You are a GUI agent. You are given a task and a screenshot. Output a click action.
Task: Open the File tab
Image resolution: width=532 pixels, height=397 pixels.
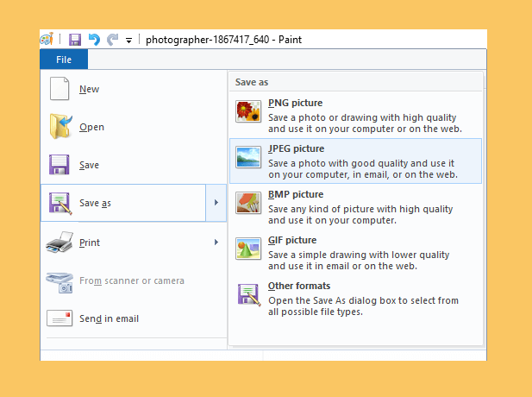[64, 60]
